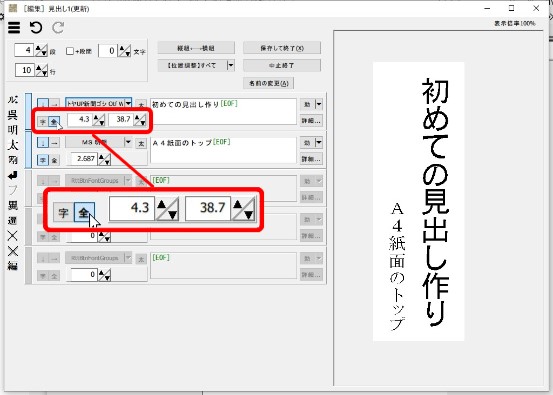Viewport: 553px width, 395px height.
Task: Select the blue row bar left of A4紙面のトップ line
Action: pyautogui.click(x=29, y=150)
